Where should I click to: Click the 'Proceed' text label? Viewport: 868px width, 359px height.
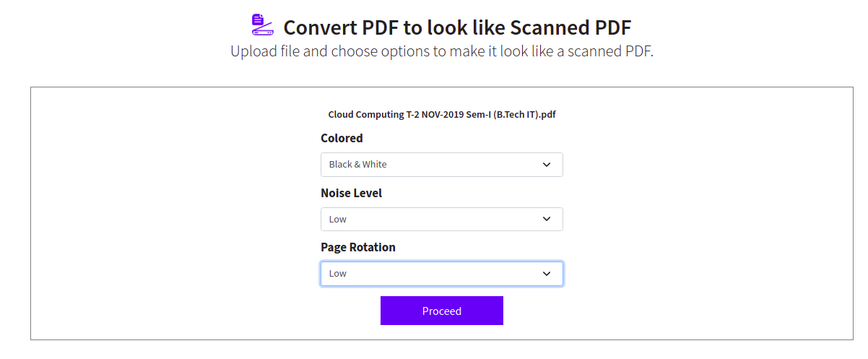(441, 311)
